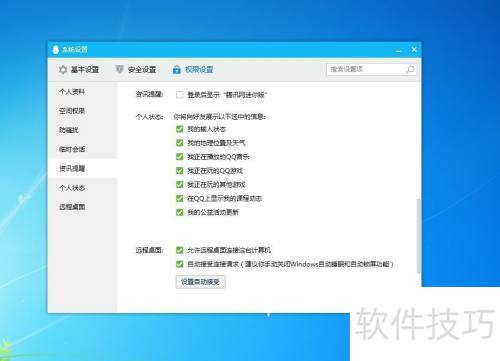Screen dimensions: 500x361
Task: Switch to the 安全设置 tab
Action: coord(136,69)
